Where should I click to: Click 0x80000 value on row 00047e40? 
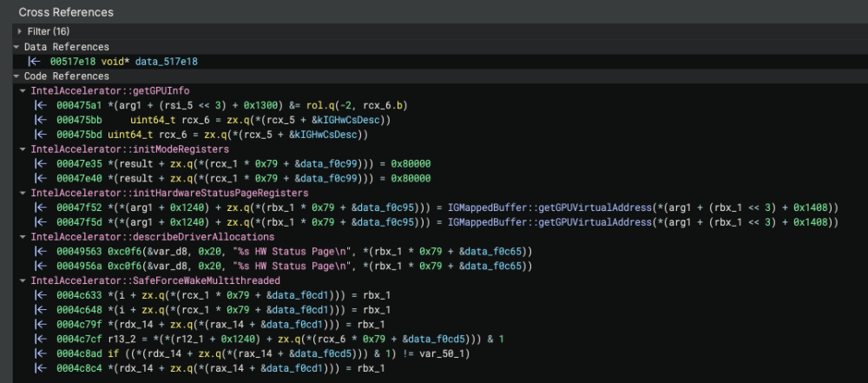(x=411, y=179)
